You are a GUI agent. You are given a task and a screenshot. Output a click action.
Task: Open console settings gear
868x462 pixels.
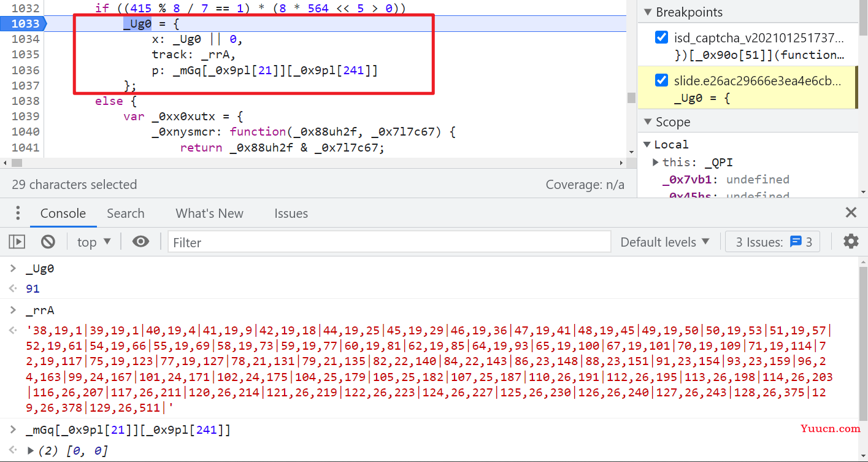(x=851, y=241)
